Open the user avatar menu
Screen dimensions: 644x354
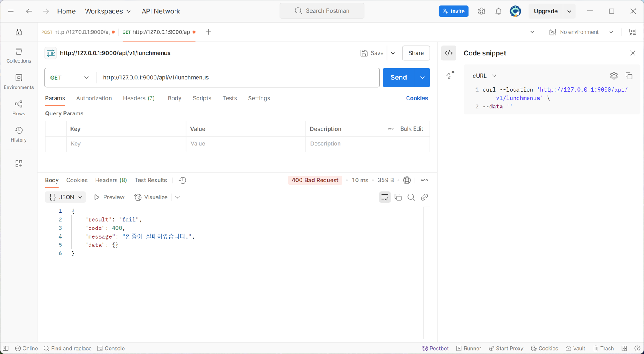(515, 11)
